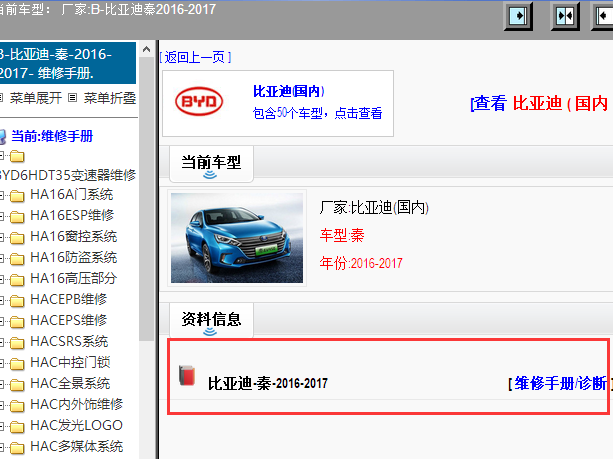The height and width of the screenshot is (459, 613).
Task: Expand the HAC中控门锁 tree node
Action: 2,363
